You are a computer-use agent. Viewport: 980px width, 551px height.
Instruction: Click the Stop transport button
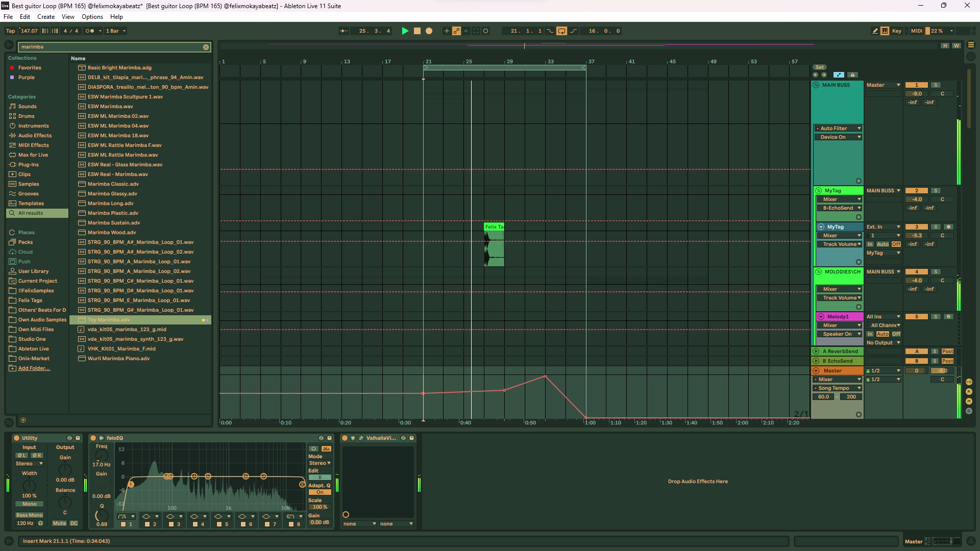[417, 31]
